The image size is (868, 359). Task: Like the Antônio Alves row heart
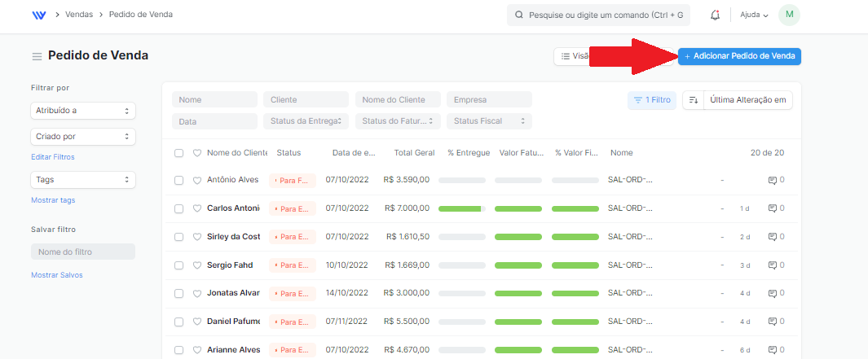[196, 181]
